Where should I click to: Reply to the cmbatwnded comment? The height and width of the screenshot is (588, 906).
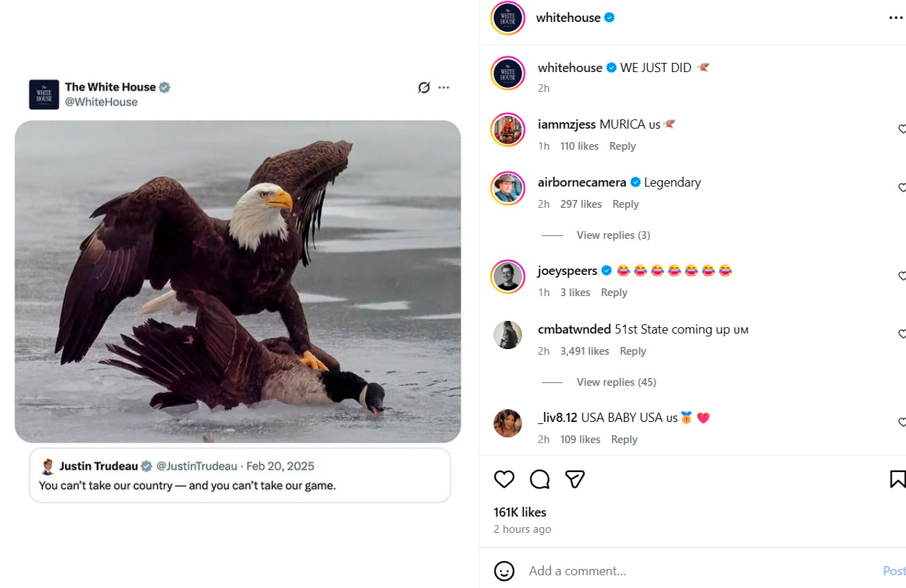tap(632, 351)
